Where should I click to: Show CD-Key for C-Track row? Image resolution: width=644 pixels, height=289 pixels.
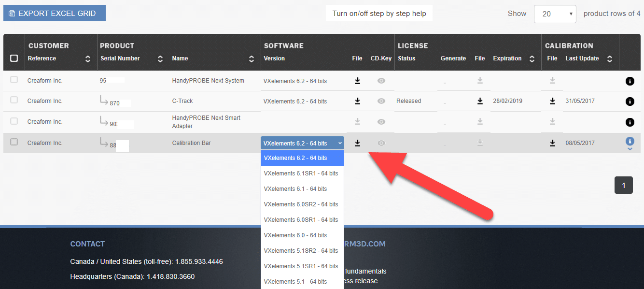coord(381,101)
